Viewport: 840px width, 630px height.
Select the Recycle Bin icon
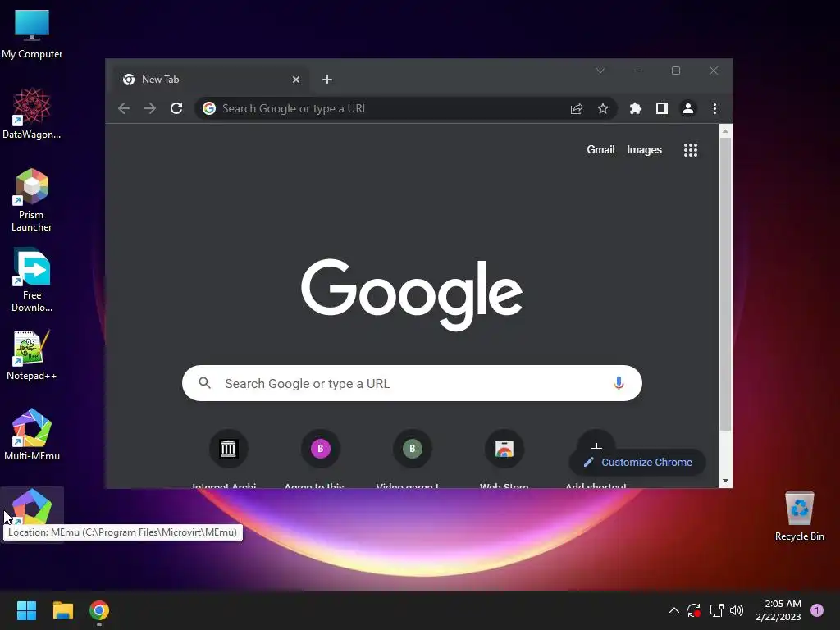coord(799,516)
